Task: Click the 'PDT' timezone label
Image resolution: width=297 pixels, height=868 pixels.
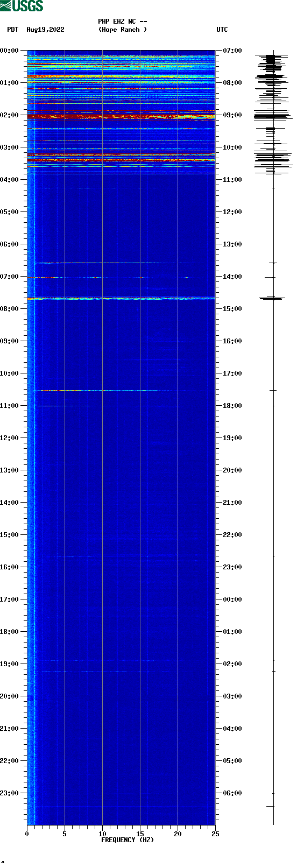Action: click(12, 30)
